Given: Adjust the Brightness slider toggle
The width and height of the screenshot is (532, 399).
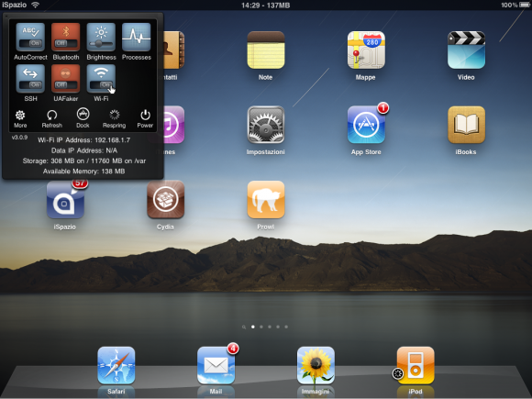Looking at the screenshot, I should 101,37.
